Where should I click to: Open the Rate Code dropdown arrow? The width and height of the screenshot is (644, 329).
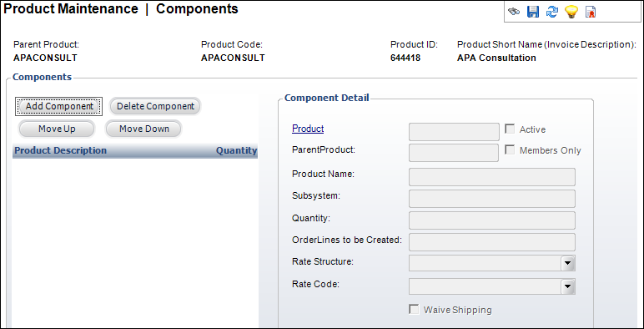click(x=568, y=286)
